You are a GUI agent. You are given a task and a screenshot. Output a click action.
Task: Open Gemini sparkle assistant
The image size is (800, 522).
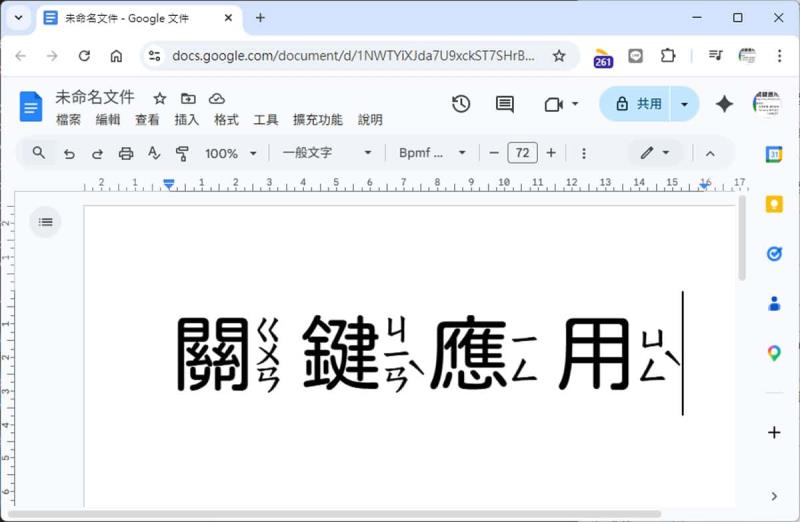(724, 104)
